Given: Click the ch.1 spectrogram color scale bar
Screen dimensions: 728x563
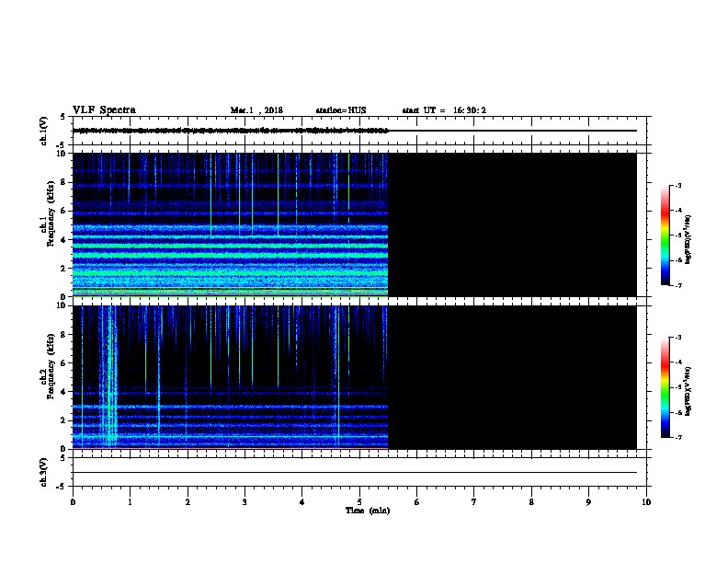Looking at the screenshot, I should coord(665,236).
